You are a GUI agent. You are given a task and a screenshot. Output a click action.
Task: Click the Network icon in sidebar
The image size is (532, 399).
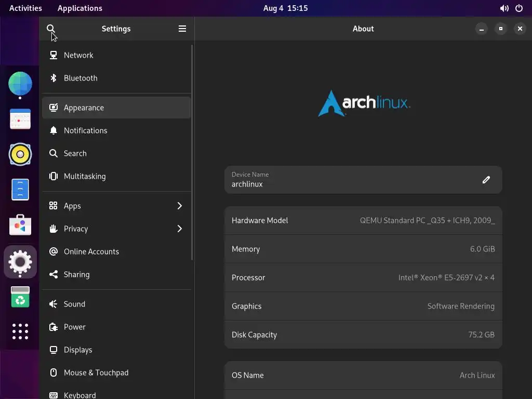coord(54,55)
